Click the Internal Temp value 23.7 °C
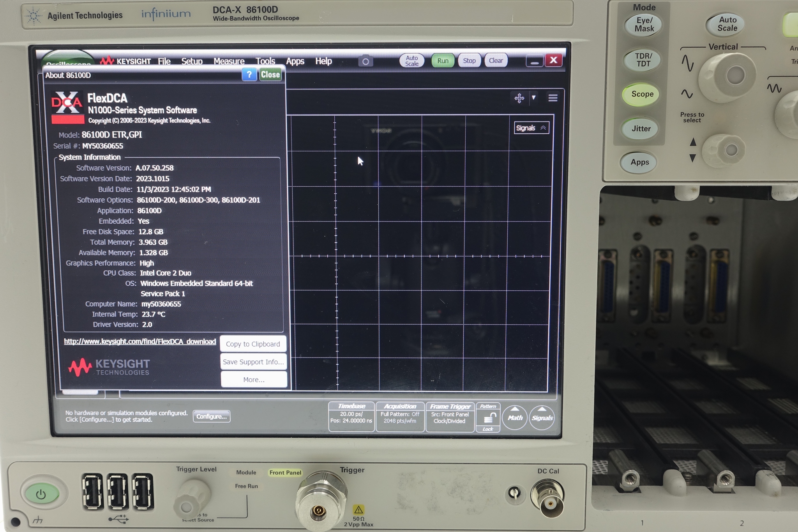Viewport: 798px width, 532px height. click(x=153, y=314)
